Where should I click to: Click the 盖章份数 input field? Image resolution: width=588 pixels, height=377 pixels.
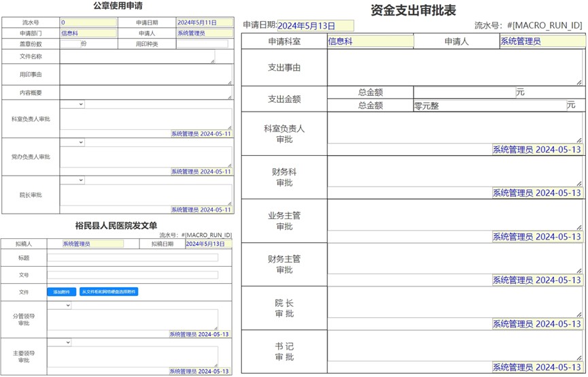[69, 44]
